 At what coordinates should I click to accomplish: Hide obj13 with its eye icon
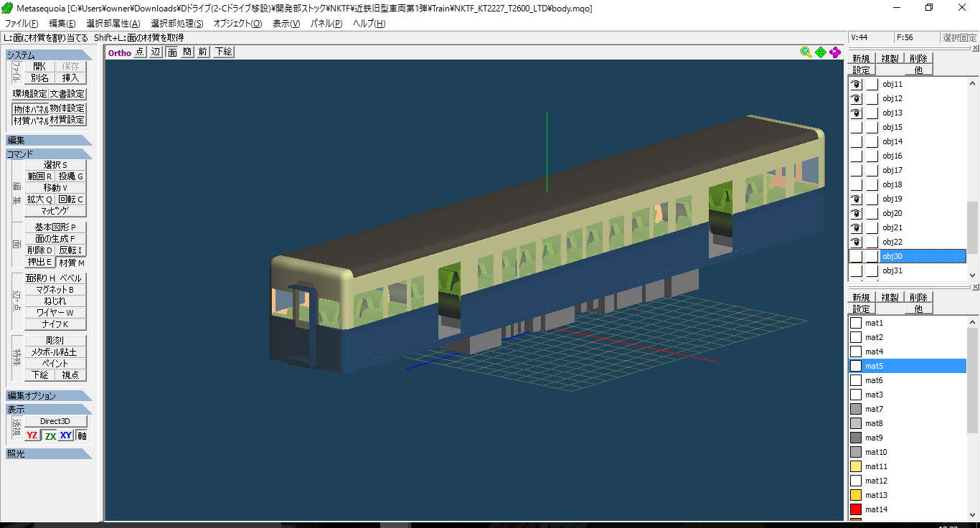[856, 113]
